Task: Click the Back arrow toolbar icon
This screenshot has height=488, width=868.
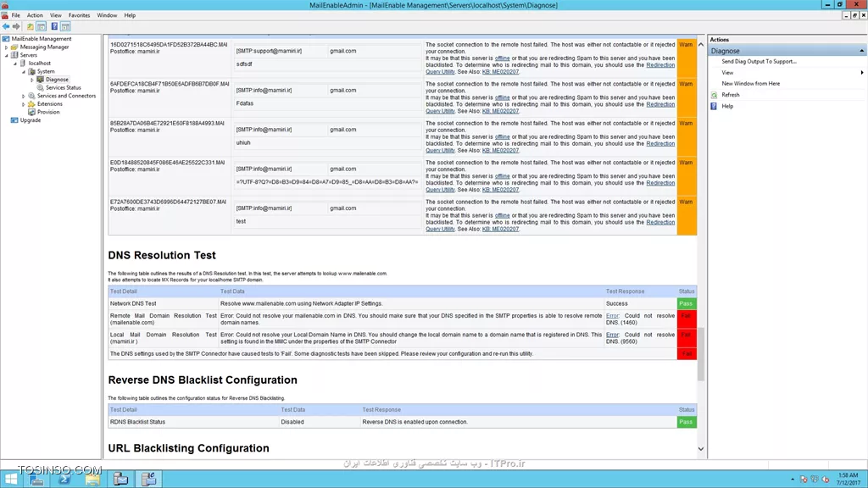Action: [x=6, y=26]
